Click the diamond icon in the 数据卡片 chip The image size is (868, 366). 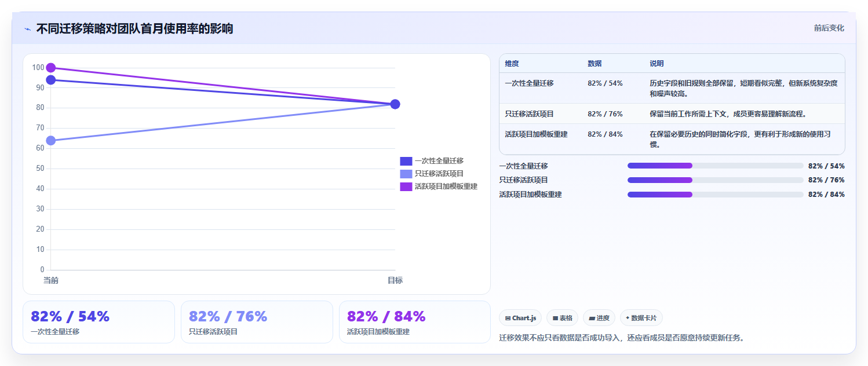(x=628, y=318)
